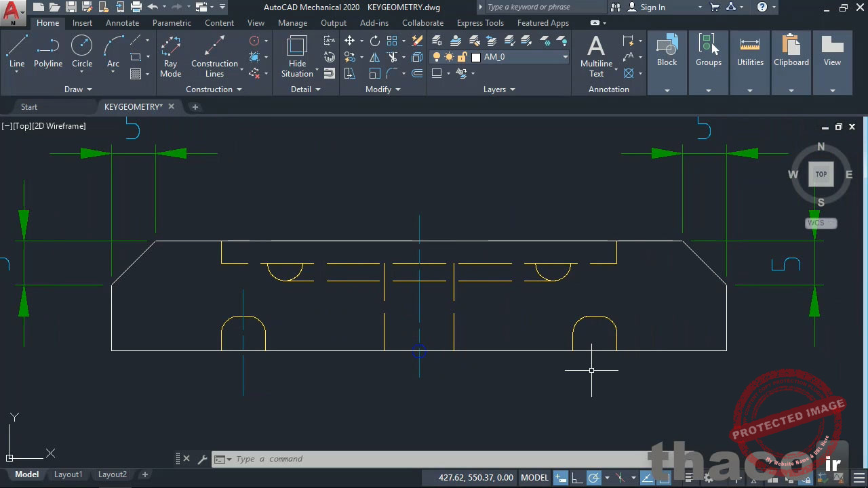Click the 2D Wireframe visual style label
The width and height of the screenshot is (868, 488).
[59, 126]
